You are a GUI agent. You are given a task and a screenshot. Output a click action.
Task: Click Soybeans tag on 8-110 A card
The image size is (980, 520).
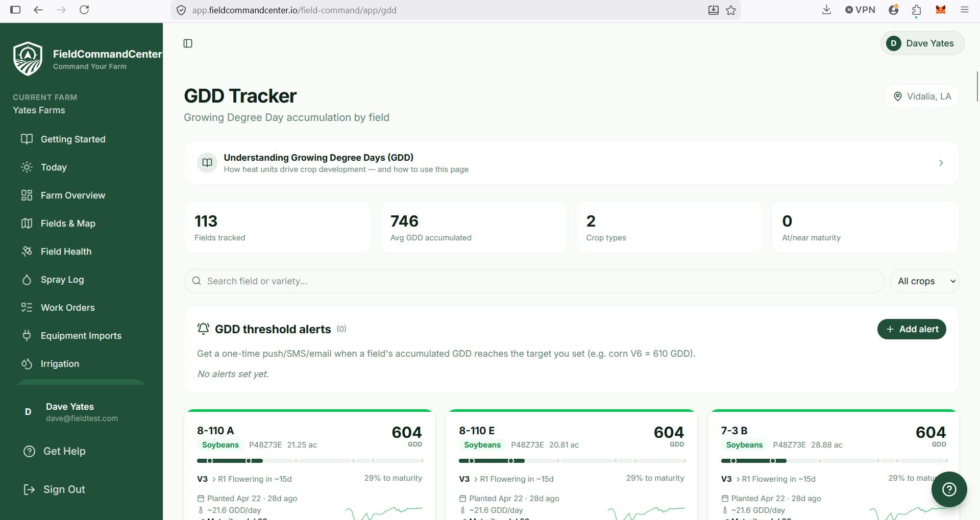coord(220,445)
